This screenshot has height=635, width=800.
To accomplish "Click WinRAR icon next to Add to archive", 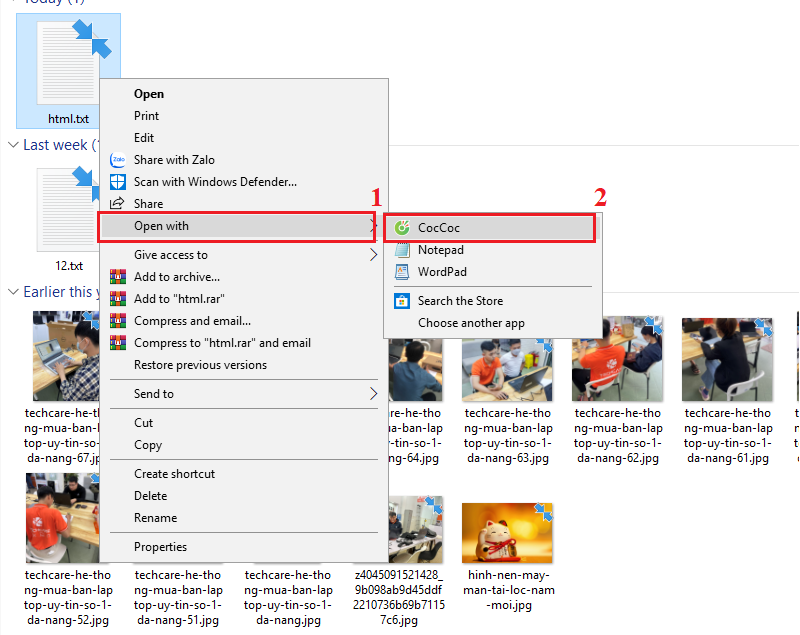I will [118, 277].
